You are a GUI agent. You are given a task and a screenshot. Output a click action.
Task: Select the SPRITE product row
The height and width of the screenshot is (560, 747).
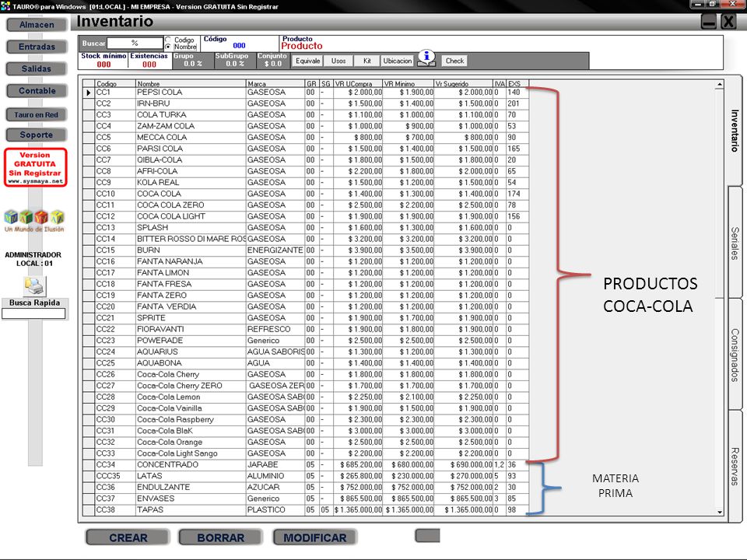click(x=305, y=318)
